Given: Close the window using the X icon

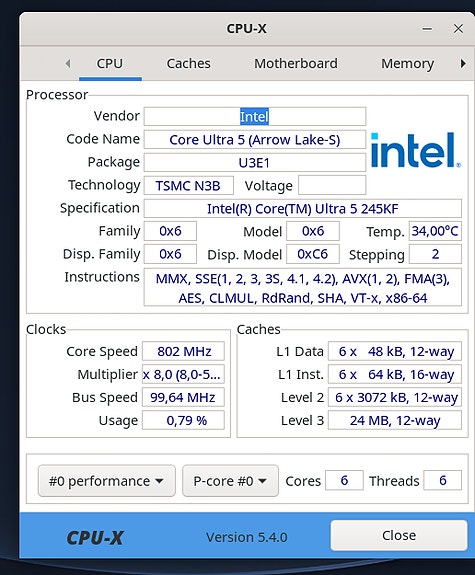Looking at the screenshot, I should (x=458, y=29).
